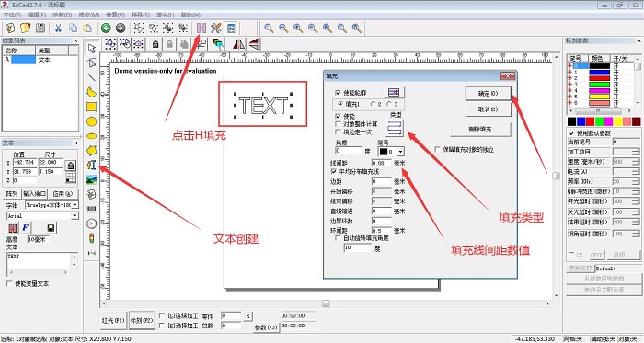This screenshot has height=343, width=644.
Task: Click the 确定 button in fill dialog
Action: pos(488,94)
